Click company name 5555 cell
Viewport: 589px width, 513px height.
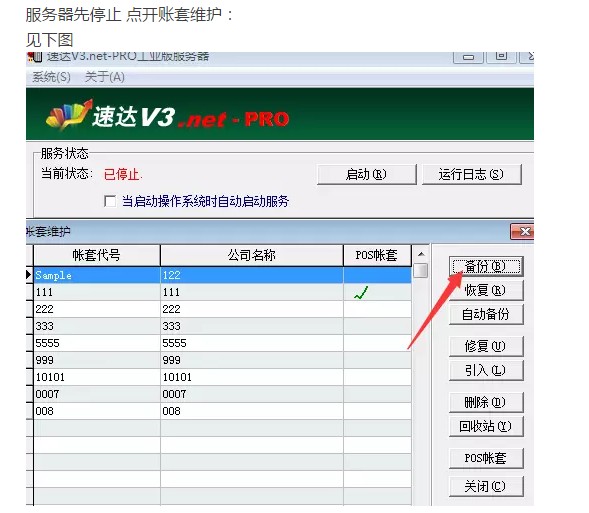point(252,343)
